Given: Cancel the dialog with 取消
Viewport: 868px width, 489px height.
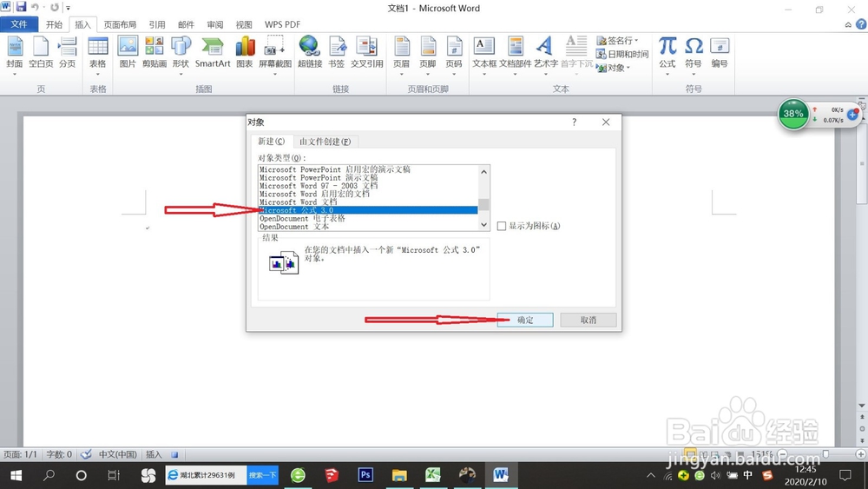Looking at the screenshot, I should pyautogui.click(x=588, y=320).
